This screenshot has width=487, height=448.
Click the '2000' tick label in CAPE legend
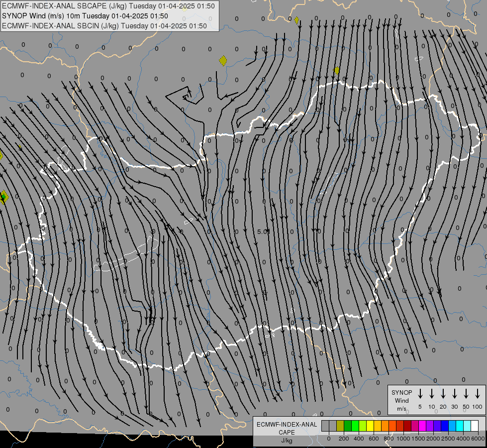[433, 439]
